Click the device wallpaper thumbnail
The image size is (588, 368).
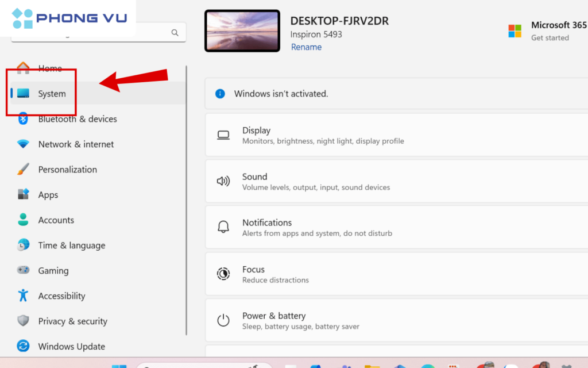(x=242, y=30)
